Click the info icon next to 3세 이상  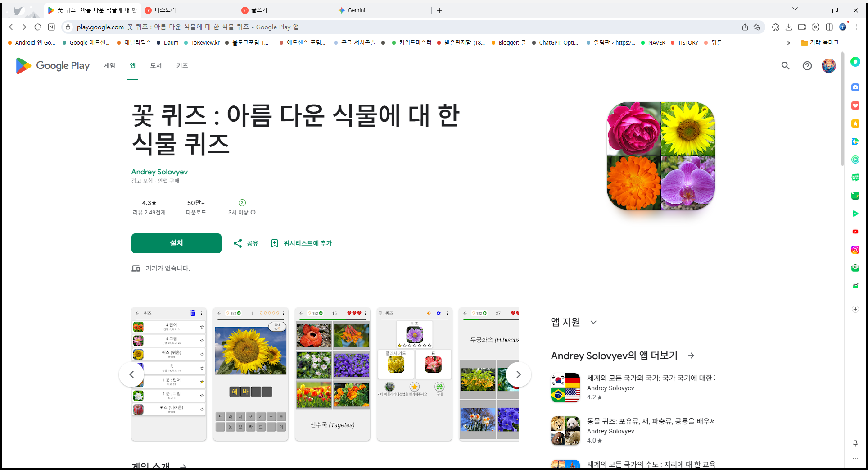[253, 212]
